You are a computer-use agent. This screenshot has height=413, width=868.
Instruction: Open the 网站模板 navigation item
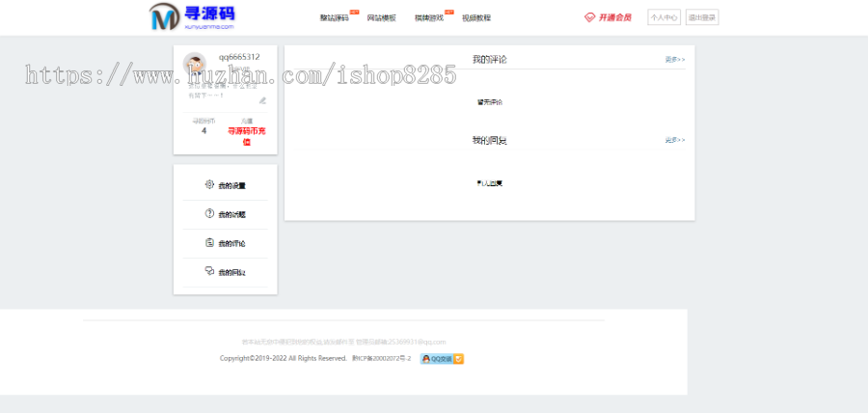pyautogui.click(x=381, y=18)
